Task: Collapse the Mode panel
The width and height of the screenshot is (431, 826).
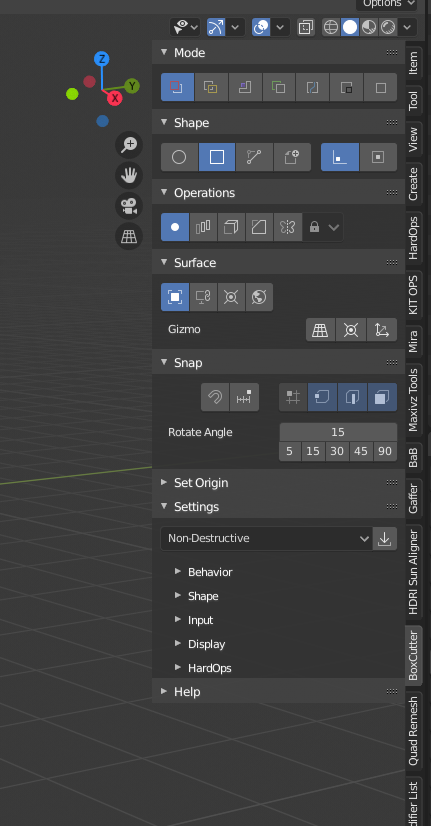Action: click(164, 52)
